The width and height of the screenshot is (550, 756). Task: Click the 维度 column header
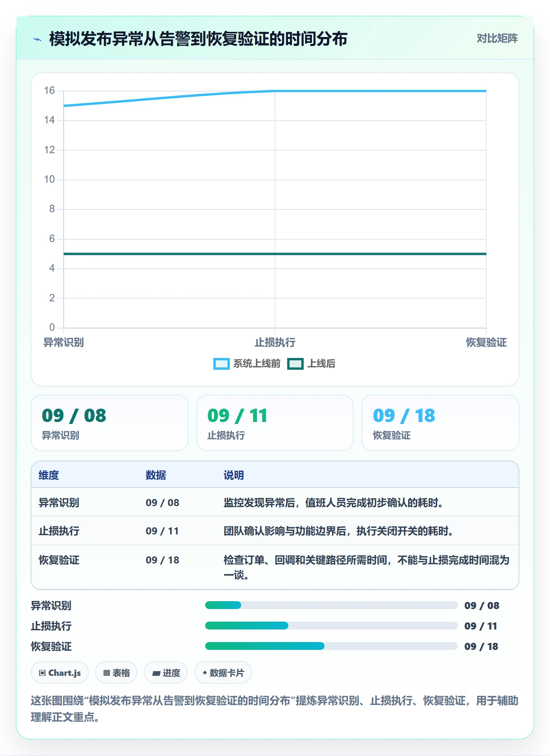click(x=49, y=475)
